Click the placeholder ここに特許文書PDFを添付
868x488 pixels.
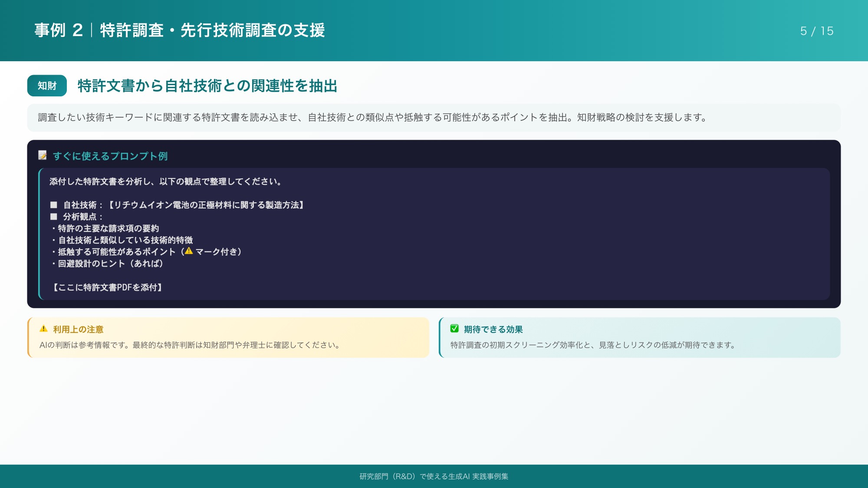(x=108, y=287)
